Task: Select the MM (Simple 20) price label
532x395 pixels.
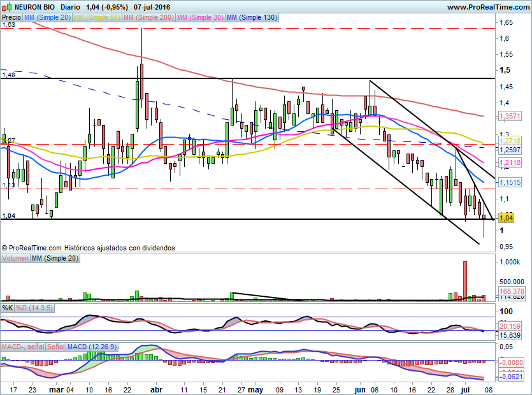Action: [x=47, y=17]
